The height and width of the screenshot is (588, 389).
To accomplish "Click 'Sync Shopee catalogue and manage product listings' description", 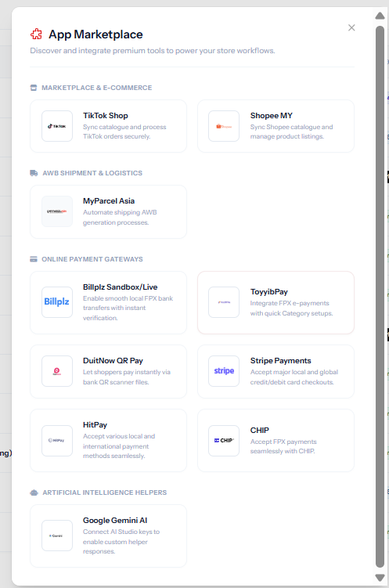I will click(292, 132).
